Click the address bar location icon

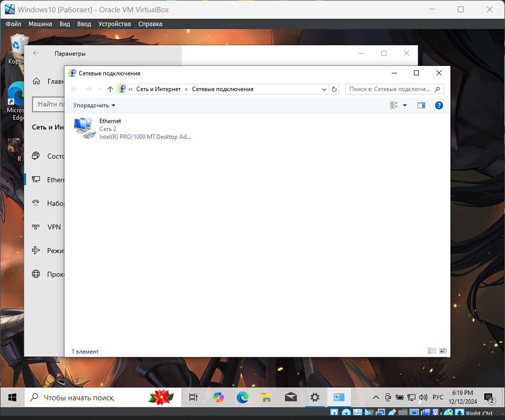point(122,89)
